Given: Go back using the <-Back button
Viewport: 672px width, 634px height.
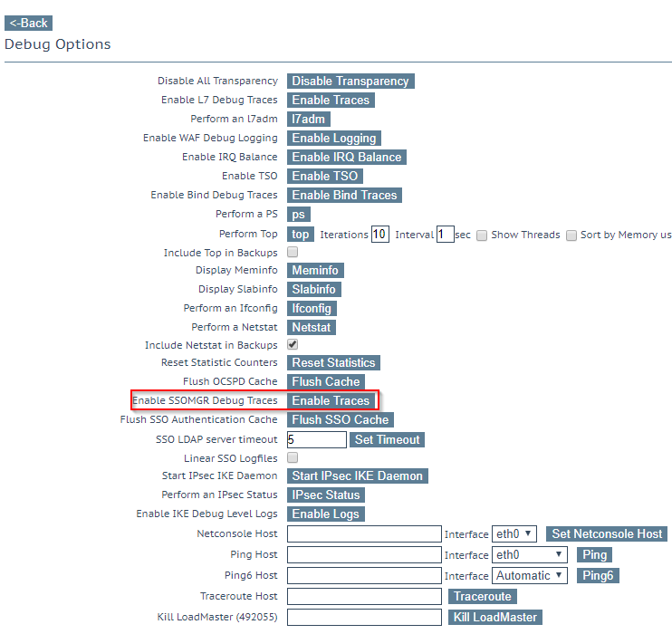Looking at the screenshot, I should [28, 24].
